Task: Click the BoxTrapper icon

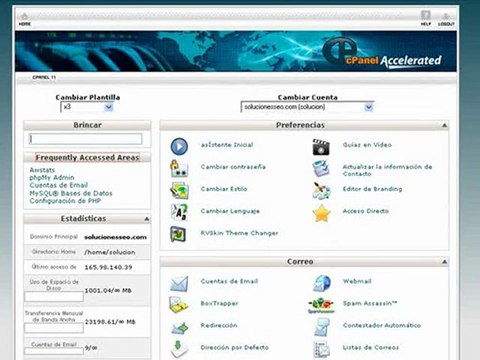Action: [179, 305]
